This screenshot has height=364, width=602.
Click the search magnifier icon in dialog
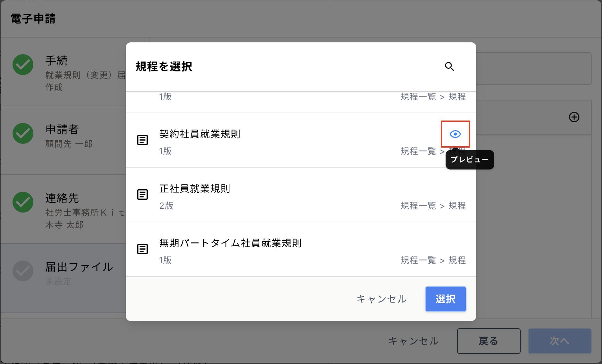449,66
